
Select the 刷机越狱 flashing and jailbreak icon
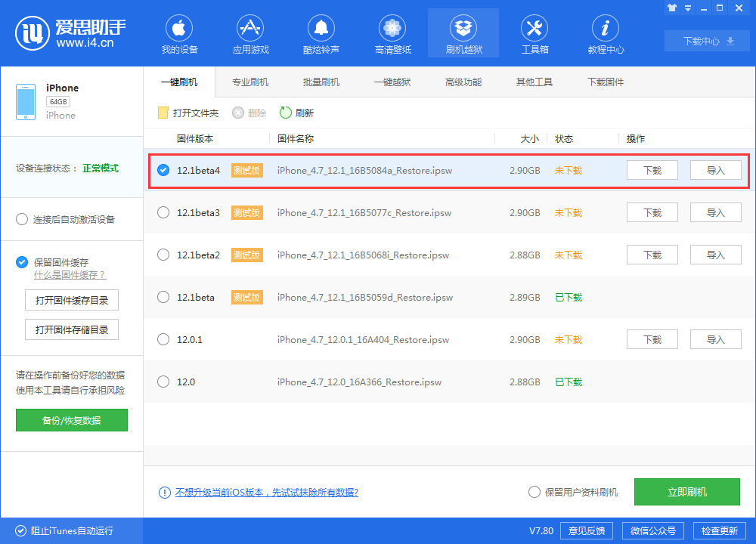tap(463, 33)
